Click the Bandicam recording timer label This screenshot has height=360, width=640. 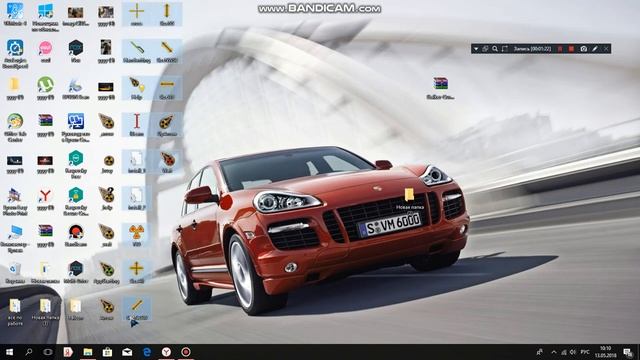[x=532, y=49]
